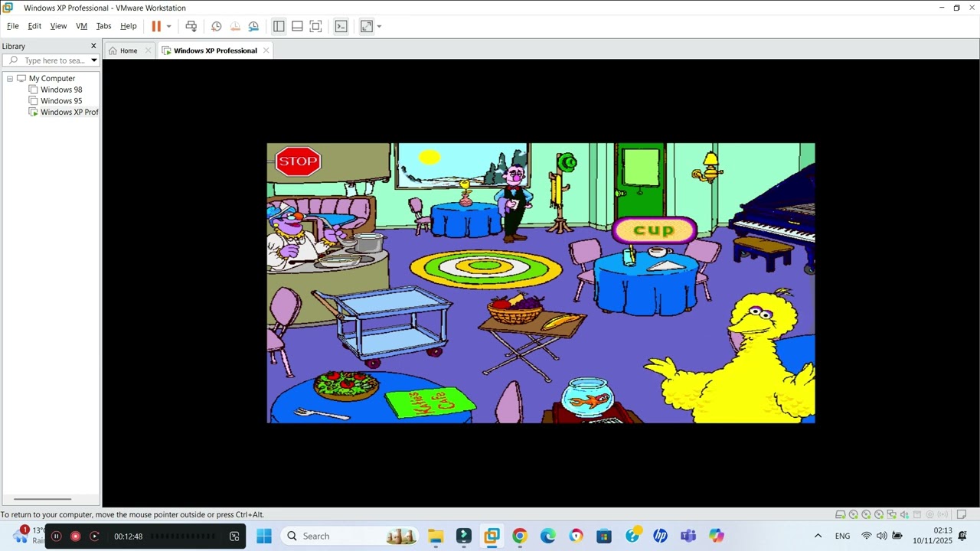Collapse the My Computer tree node
This screenshot has width=980, height=551.
[10, 78]
